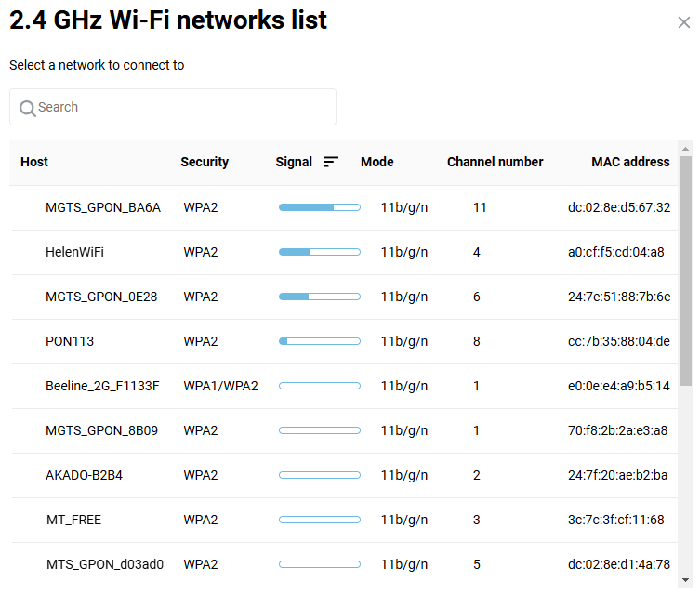Viewport: 700px width, 594px height.
Task: Select the HelenWiFi network
Action: (x=74, y=252)
